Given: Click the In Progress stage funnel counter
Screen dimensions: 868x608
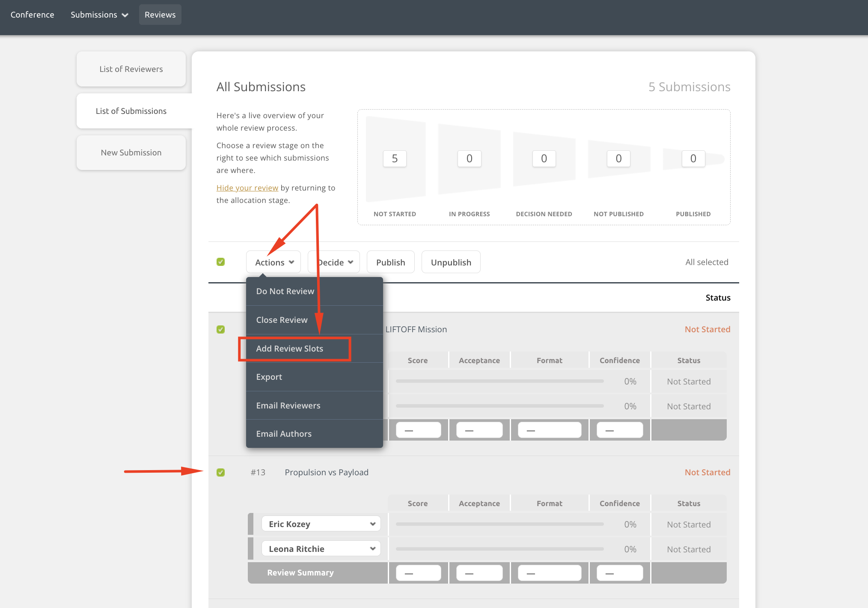Looking at the screenshot, I should (x=469, y=158).
